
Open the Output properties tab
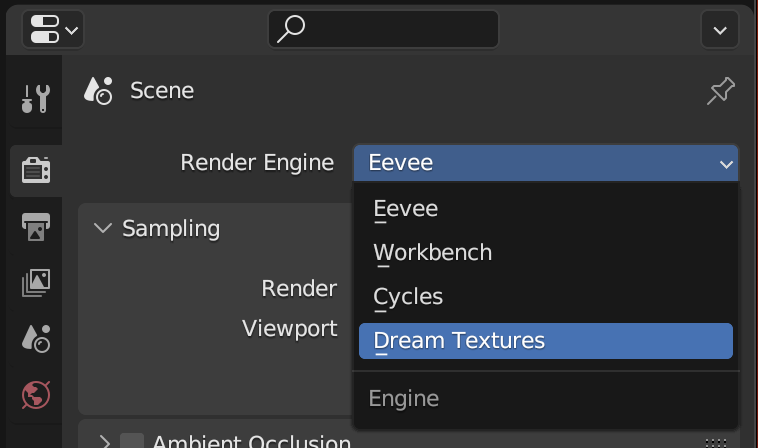pyautogui.click(x=36, y=227)
